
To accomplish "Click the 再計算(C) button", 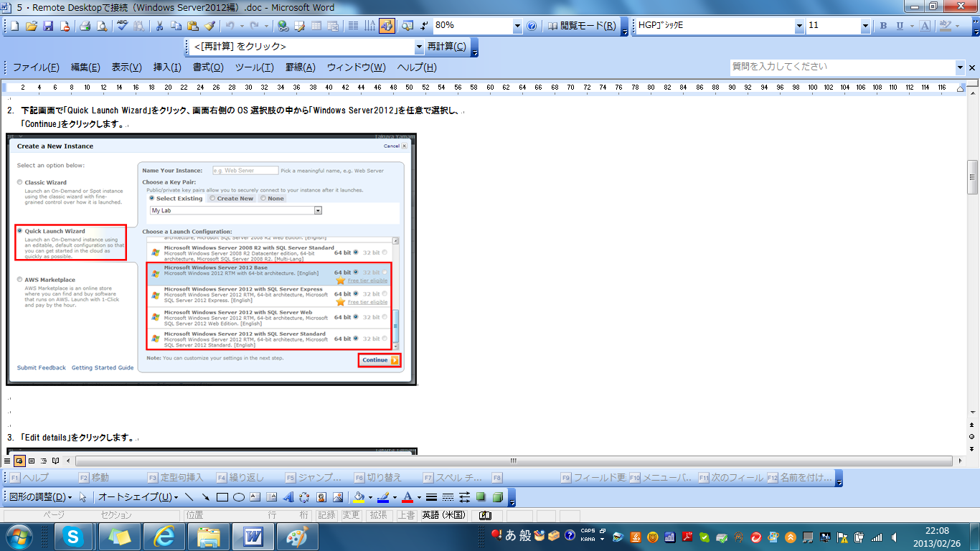I will point(446,47).
